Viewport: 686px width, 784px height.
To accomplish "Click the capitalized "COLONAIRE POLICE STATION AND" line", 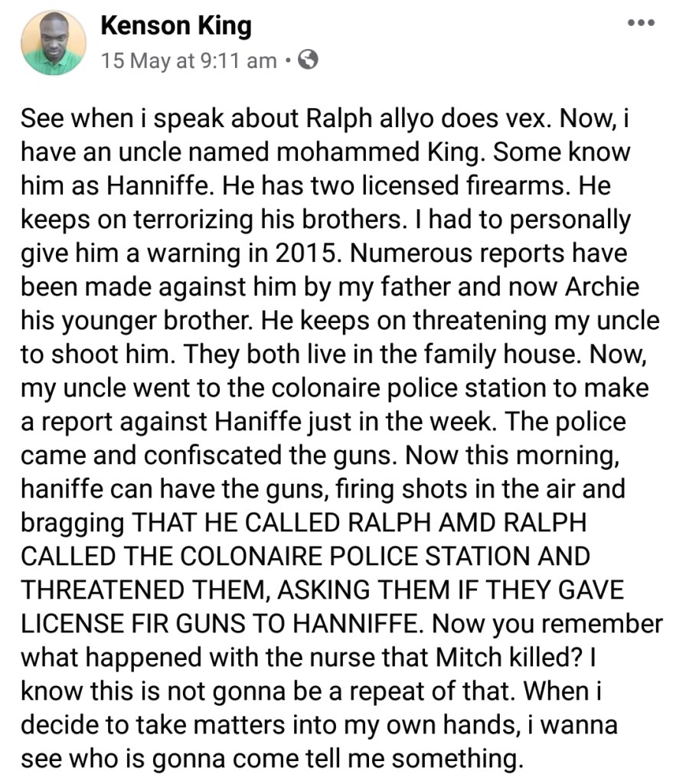I will point(305,557).
